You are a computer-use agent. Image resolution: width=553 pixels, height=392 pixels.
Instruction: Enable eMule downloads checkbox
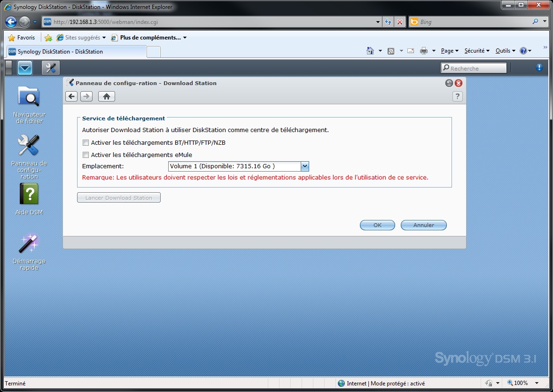click(86, 155)
